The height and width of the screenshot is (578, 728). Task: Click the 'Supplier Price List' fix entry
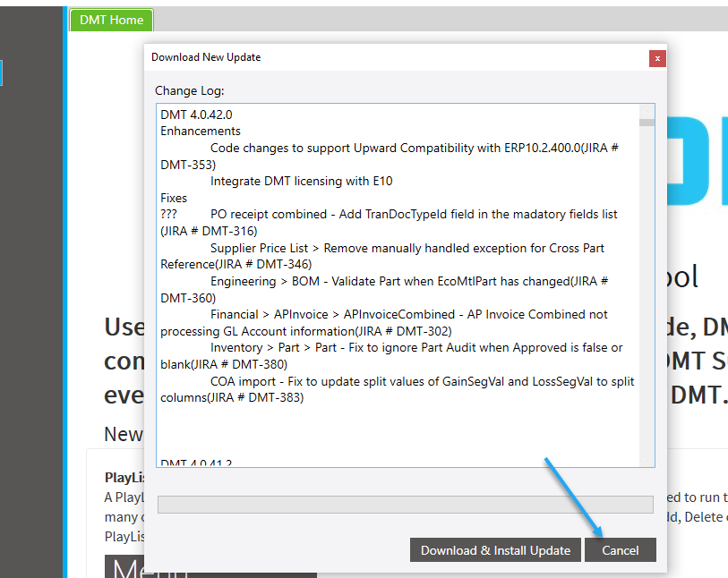(x=382, y=256)
